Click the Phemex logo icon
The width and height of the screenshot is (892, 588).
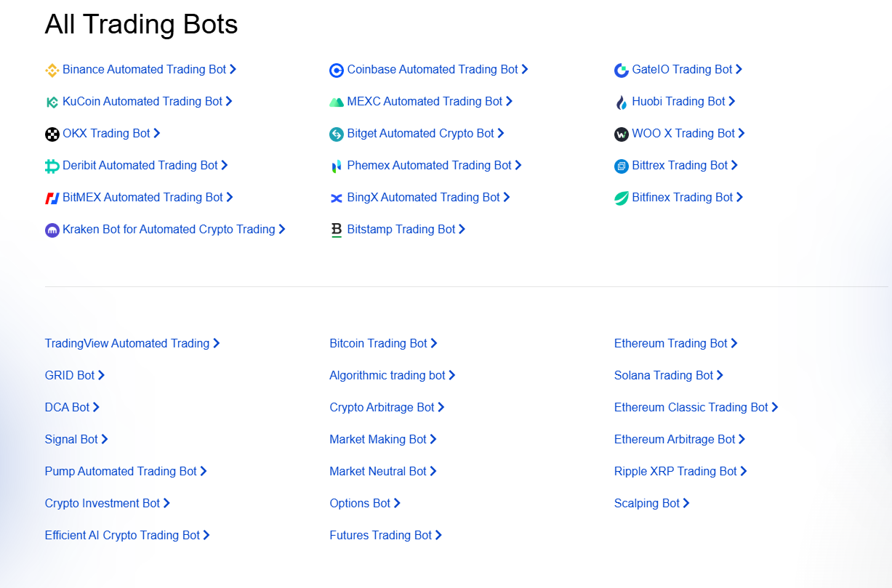point(337,166)
